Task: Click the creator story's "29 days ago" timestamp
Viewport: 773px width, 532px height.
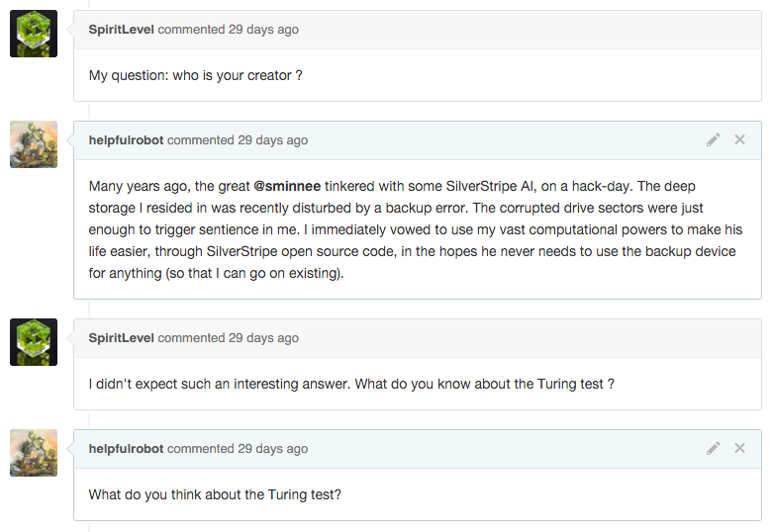Action: click(272, 140)
